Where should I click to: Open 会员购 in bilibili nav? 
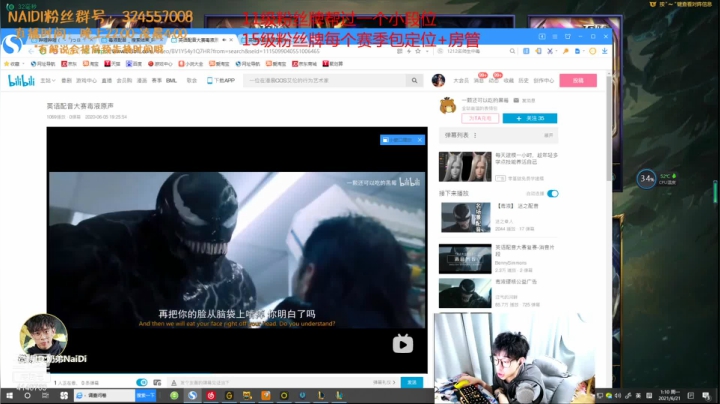click(x=124, y=80)
